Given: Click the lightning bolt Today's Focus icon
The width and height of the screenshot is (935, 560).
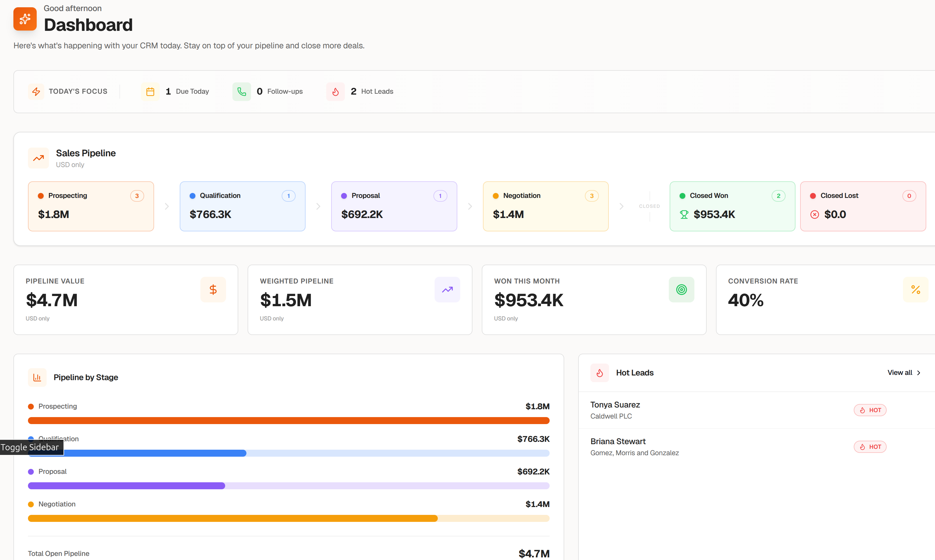Looking at the screenshot, I should (36, 91).
